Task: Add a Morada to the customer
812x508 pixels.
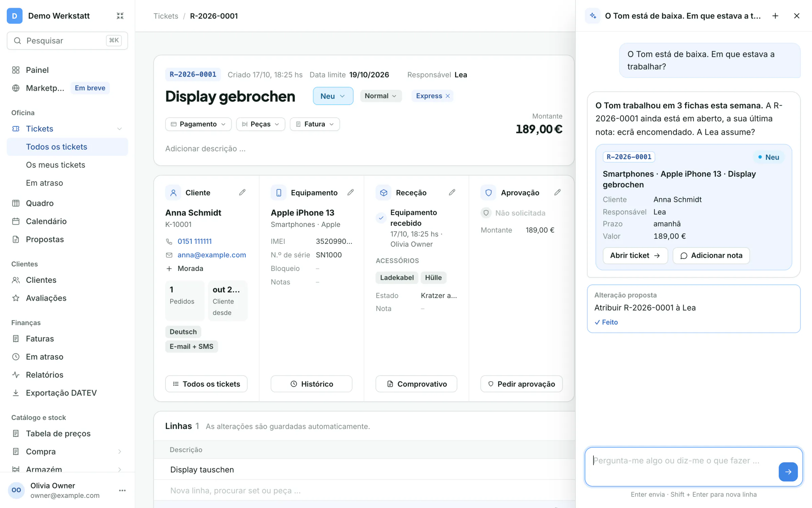Action: [x=185, y=268]
